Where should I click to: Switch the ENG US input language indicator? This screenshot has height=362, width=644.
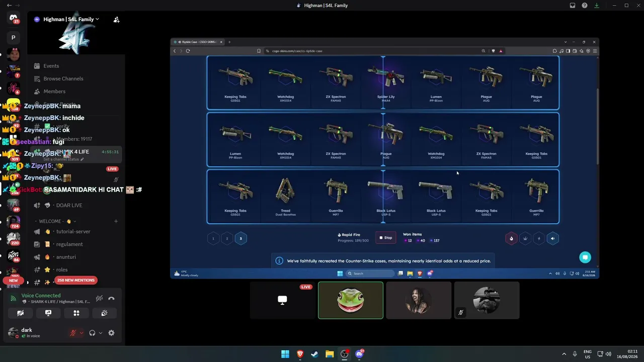click(x=588, y=354)
